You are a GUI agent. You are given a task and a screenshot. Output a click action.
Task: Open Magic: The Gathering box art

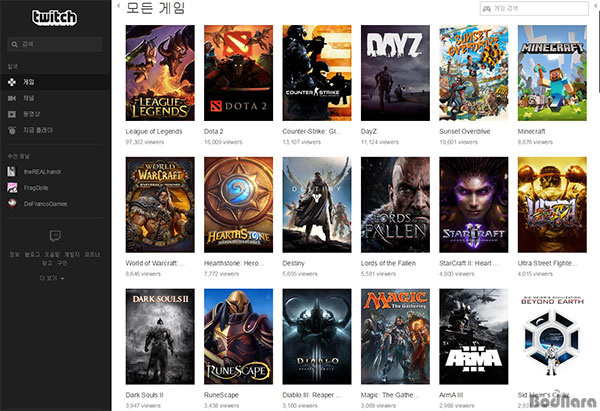click(x=395, y=336)
